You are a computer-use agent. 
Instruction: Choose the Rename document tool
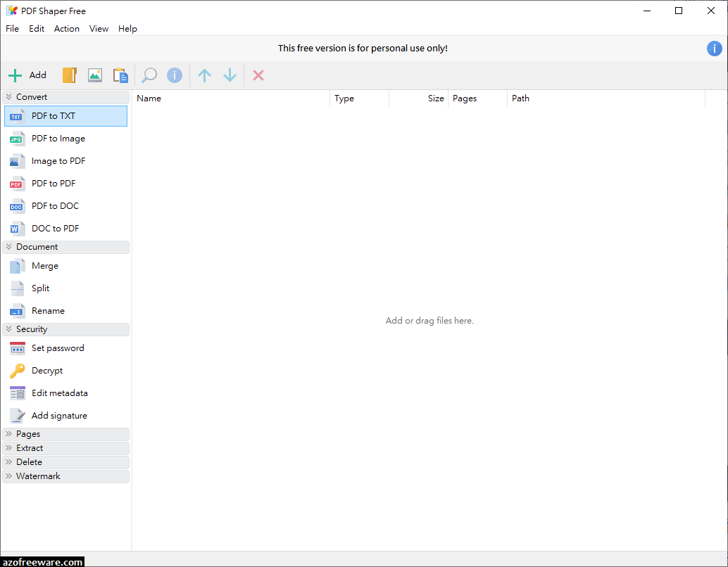tap(66, 311)
